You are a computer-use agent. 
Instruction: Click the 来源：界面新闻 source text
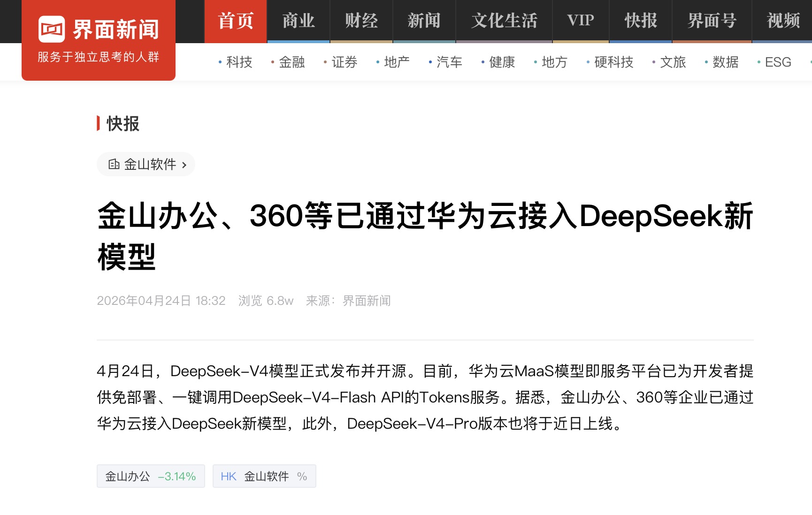[348, 301]
